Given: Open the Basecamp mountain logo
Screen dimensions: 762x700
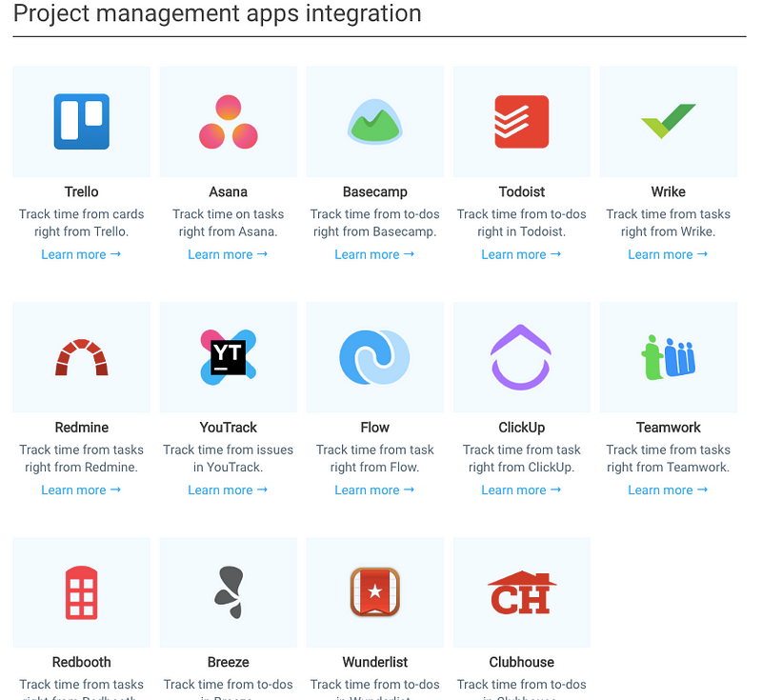Looking at the screenshot, I should click(x=374, y=122).
